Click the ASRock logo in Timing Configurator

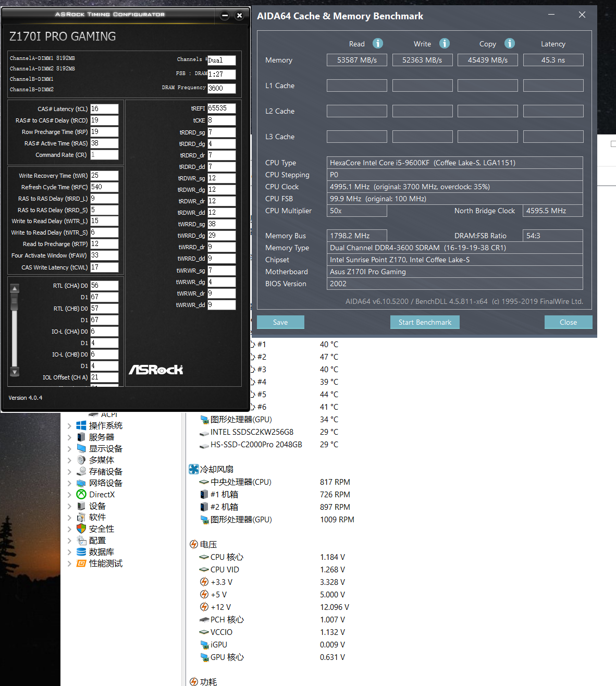tap(155, 370)
